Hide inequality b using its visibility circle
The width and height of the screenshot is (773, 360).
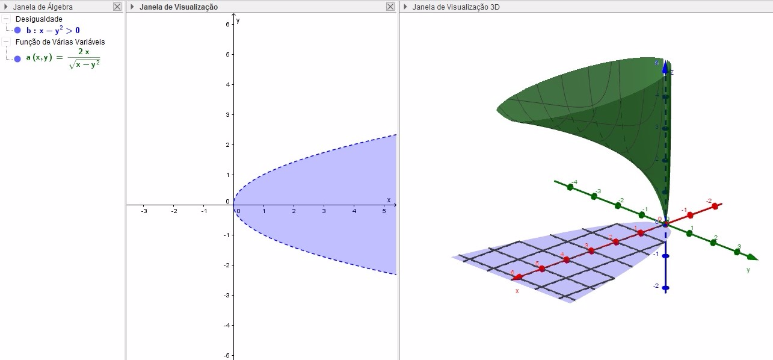(x=18, y=31)
